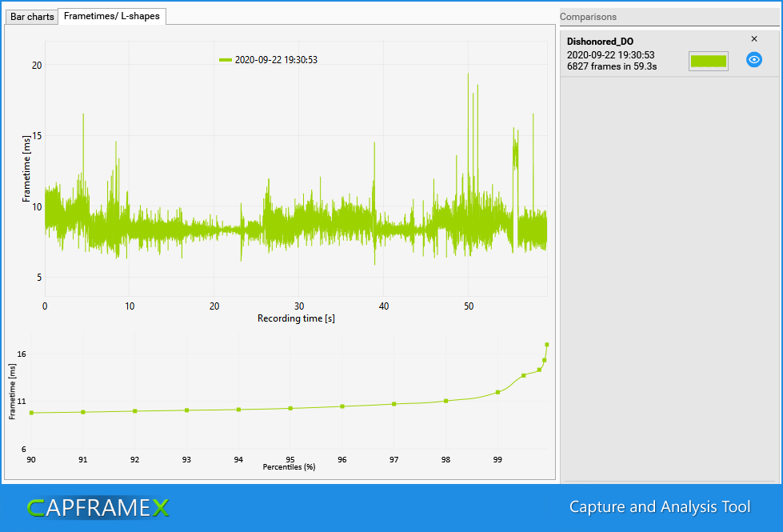Click the 'Recording time [s]' axis label
This screenshot has width=783, height=532.
tap(296, 318)
